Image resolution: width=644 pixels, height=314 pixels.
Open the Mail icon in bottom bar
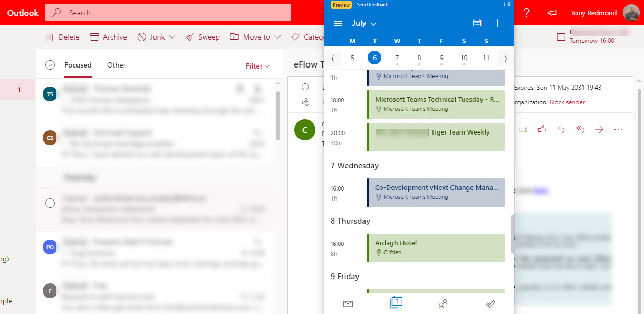click(348, 303)
